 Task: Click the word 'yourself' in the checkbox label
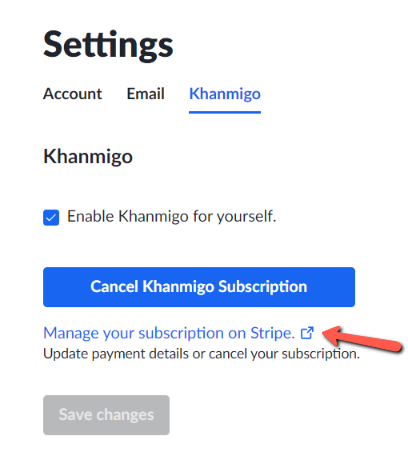246,216
